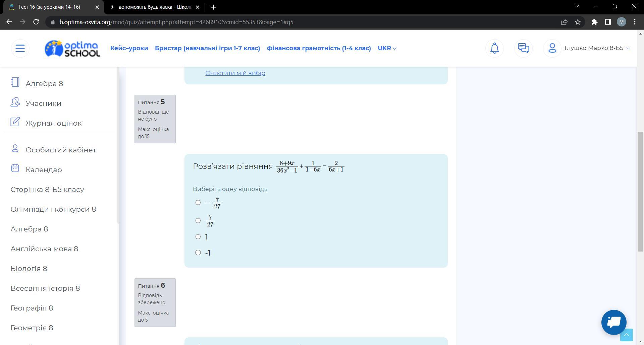Click Очистити мій вибір link
This screenshot has height=345, width=644.
(235, 73)
